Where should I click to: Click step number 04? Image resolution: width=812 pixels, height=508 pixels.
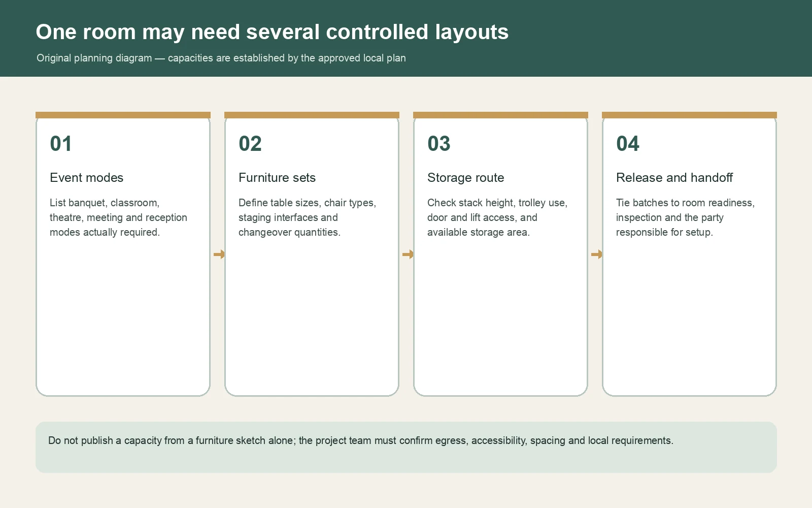(x=628, y=144)
